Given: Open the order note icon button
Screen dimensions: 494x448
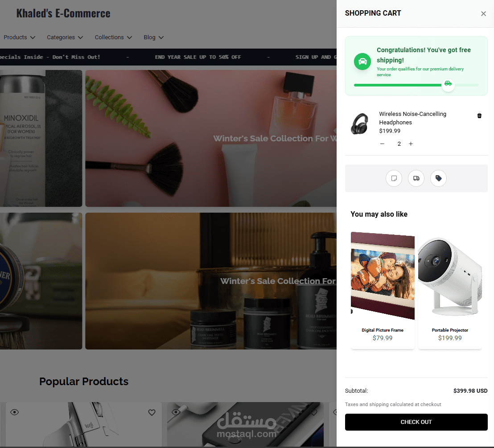Looking at the screenshot, I should [394, 178].
